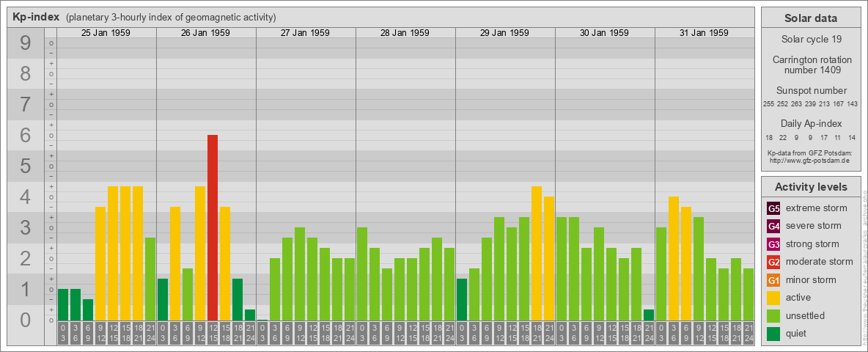
Task: Open the gfz-potsdam.de link
Action: (x=810, y=161)
